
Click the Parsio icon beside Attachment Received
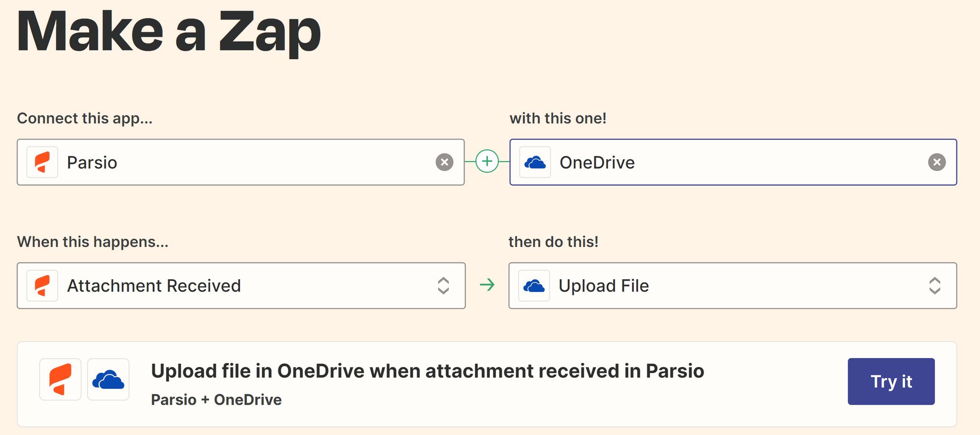42,286
